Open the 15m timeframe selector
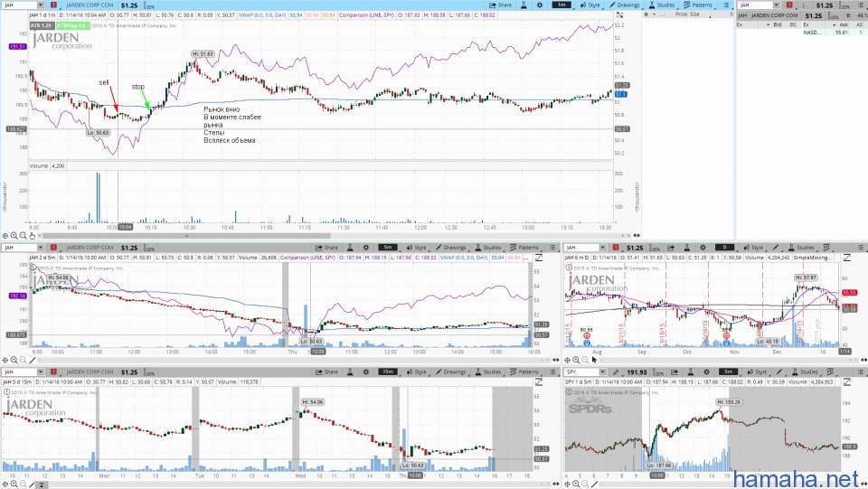The image size is (868, 489). coord(388,371)
